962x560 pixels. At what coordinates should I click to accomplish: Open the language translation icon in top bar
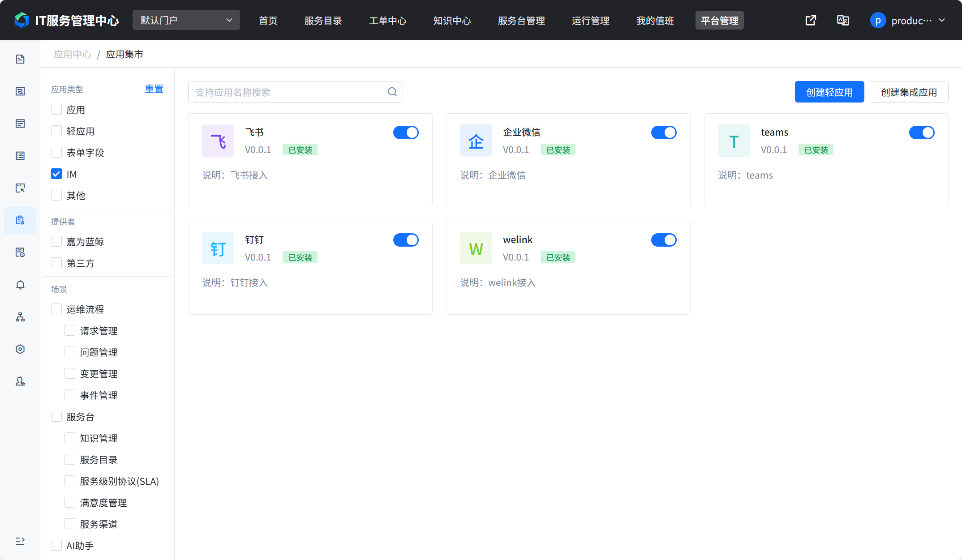[x=843, y=20]
